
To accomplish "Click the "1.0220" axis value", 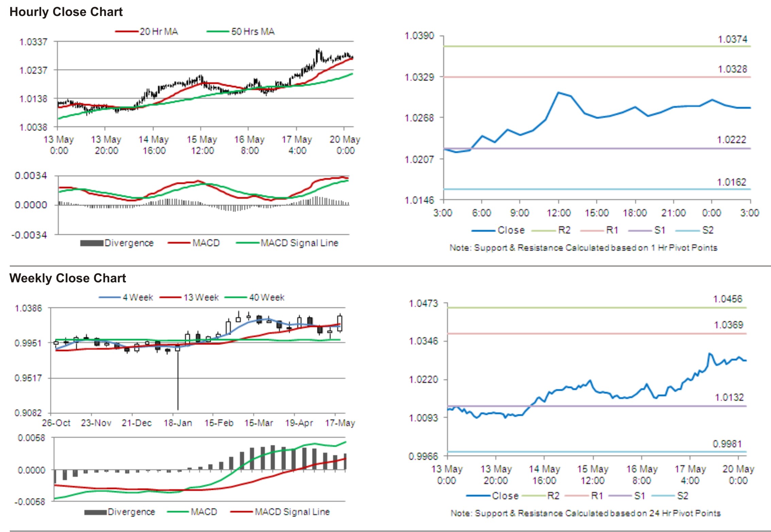I will click(423, 380).
